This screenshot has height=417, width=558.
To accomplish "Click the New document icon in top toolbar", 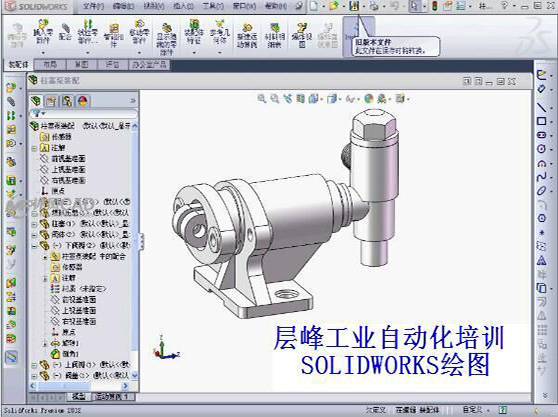I will [314, 6].
